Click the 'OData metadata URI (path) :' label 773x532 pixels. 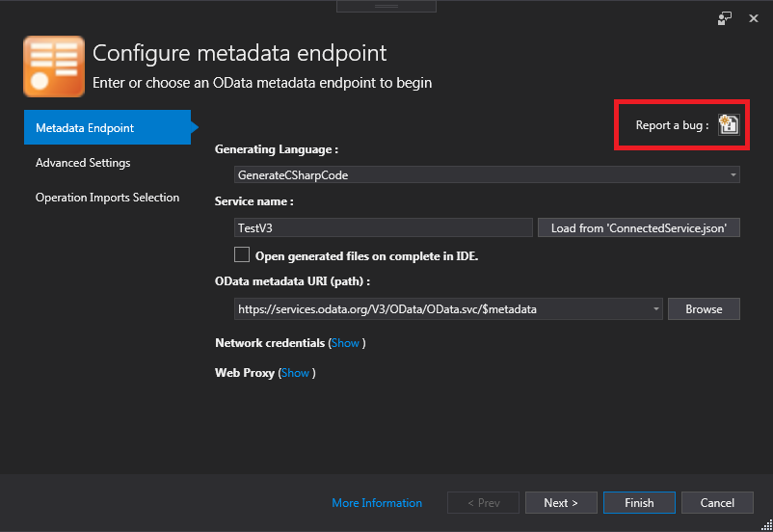point(292,281)
